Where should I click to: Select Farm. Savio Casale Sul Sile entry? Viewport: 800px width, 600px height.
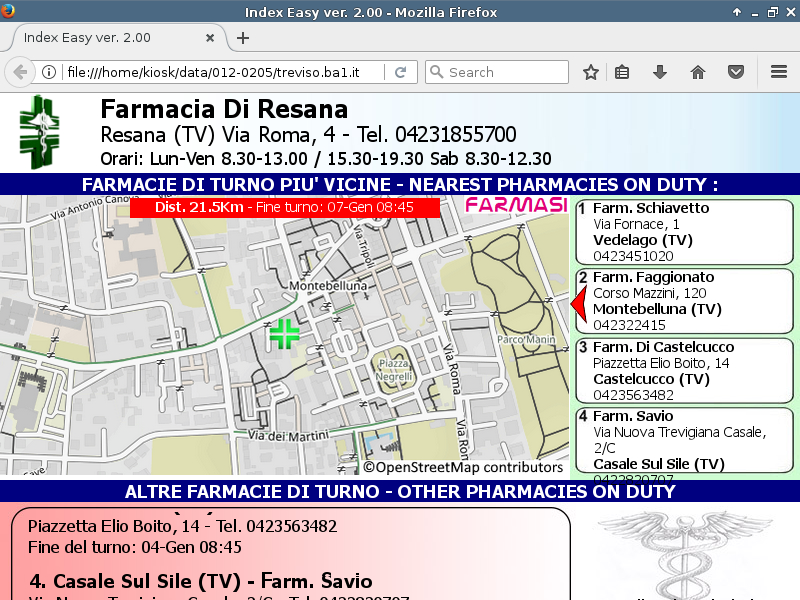[x=684, y=440]
